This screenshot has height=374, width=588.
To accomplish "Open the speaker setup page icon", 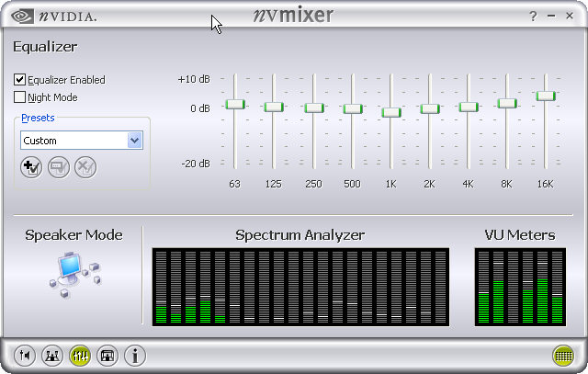I will coord(52,356).
